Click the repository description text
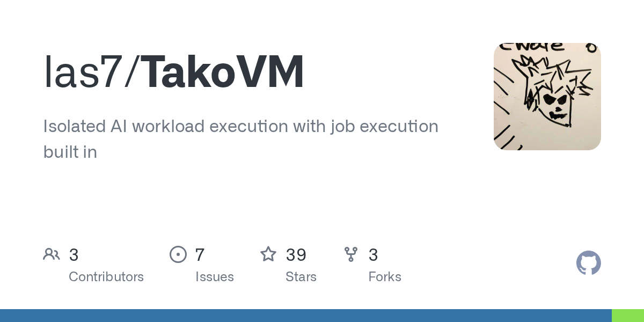Viewport: 644px width, 322px height. pyautogui.click(x=241, y=139)
